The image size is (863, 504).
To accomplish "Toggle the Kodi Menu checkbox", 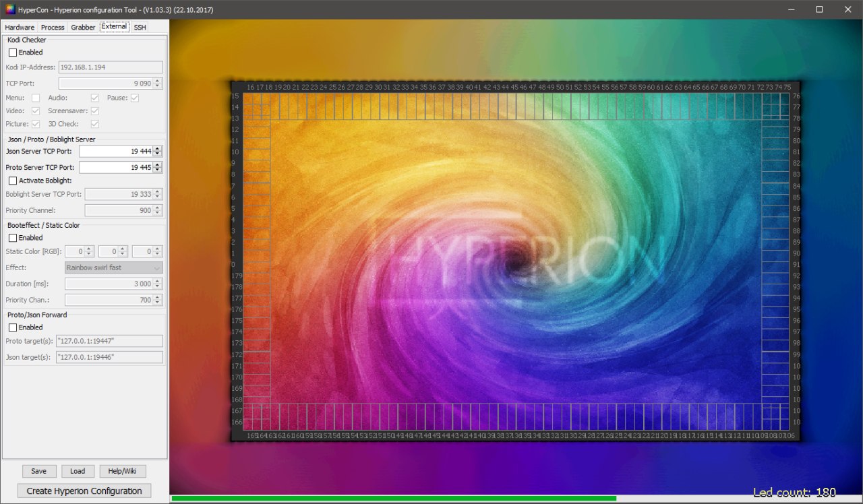I will coord(36,98).
